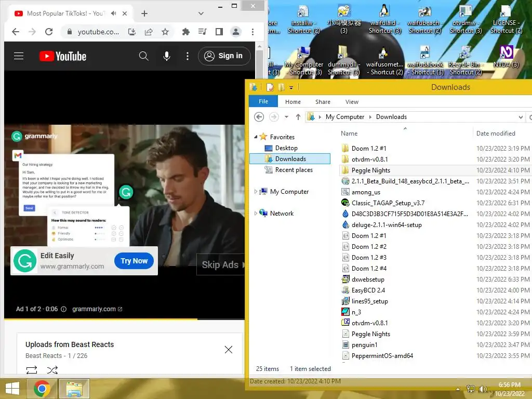Image resolution: width=532 pixels, height=399 pixels.
Task: Sort by Date modified column
Action: [x=496, y=134]
